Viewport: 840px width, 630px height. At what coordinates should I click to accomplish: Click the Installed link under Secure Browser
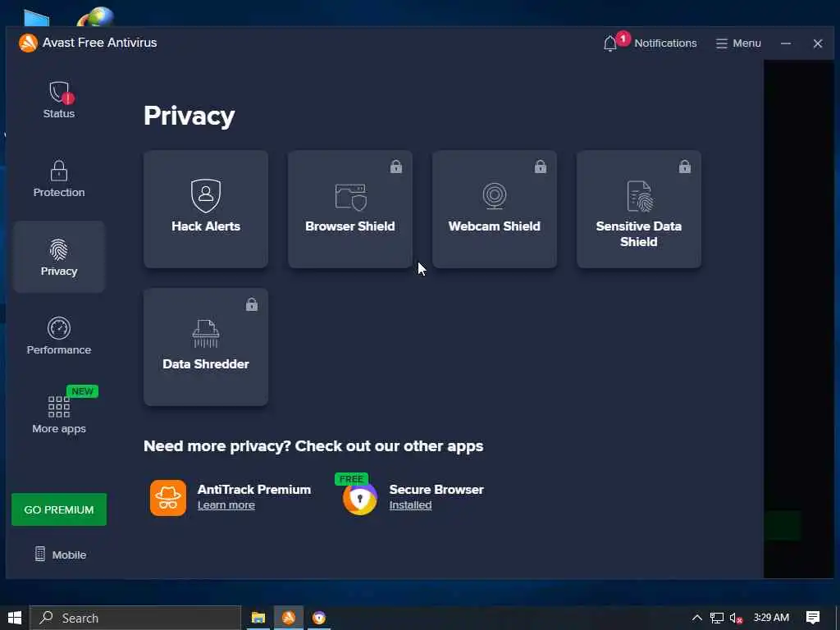pos(410,505)
